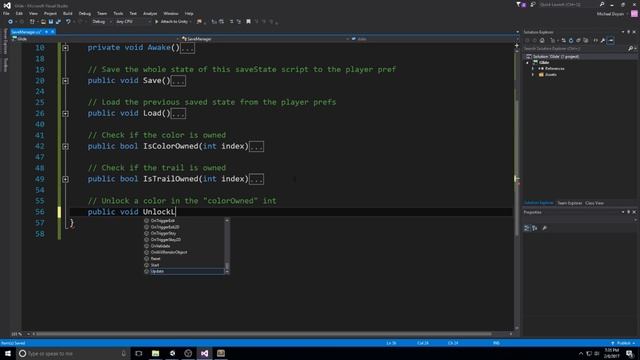Open the SaveManager class navigation dropdown
This screenshot has height=360, width=640.
click(x=265, y=39)
